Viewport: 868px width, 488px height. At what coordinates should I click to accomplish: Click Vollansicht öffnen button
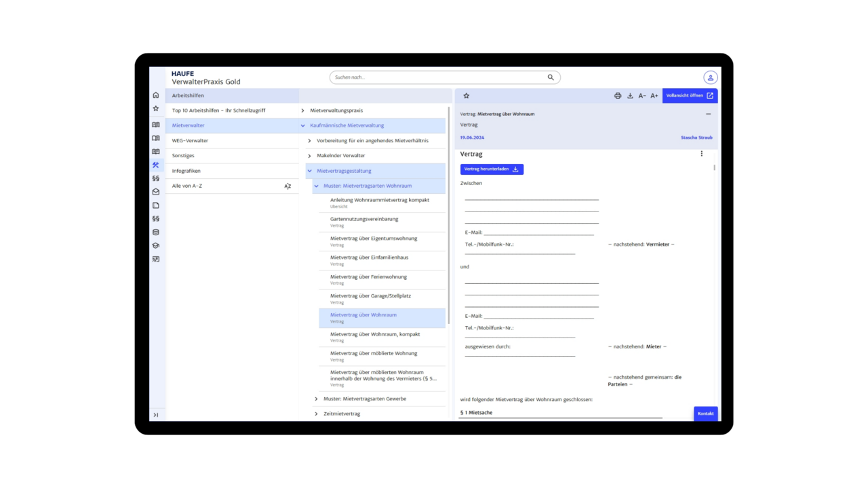(690, 96)
